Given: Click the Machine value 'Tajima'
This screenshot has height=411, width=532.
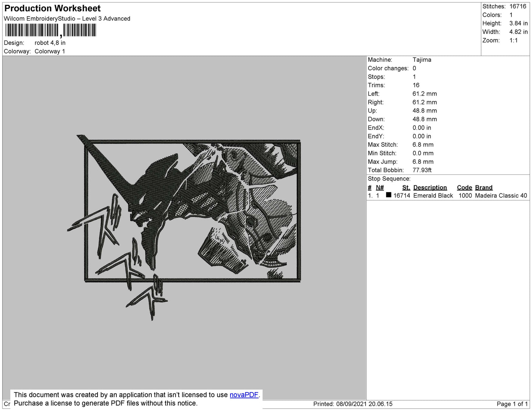Looking at the screenshot, I should (x=422, y=60).
